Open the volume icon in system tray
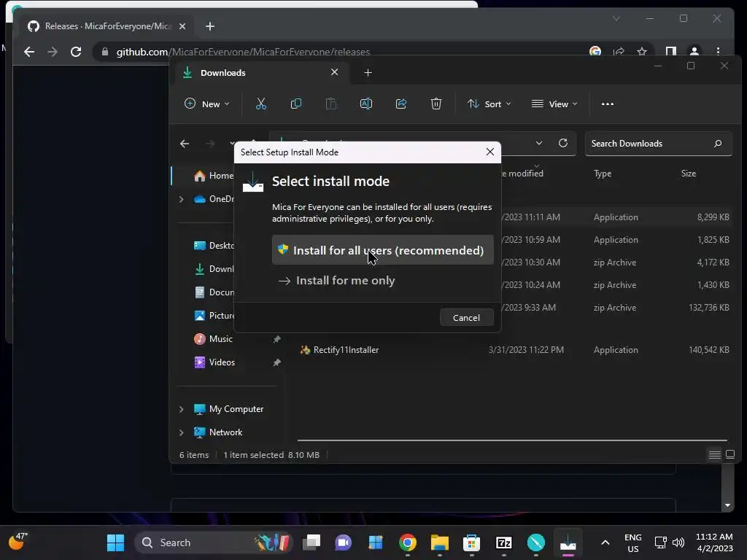This screenshot has height=560, width=747. point(678,542)
